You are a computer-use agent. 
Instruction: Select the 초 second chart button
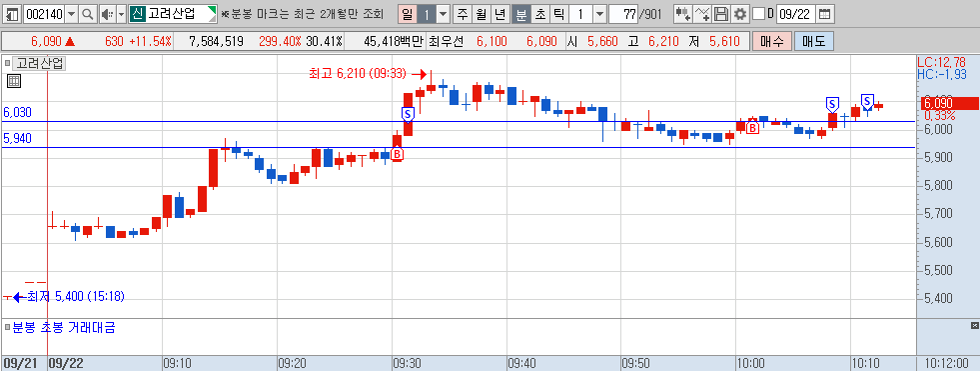539,13
